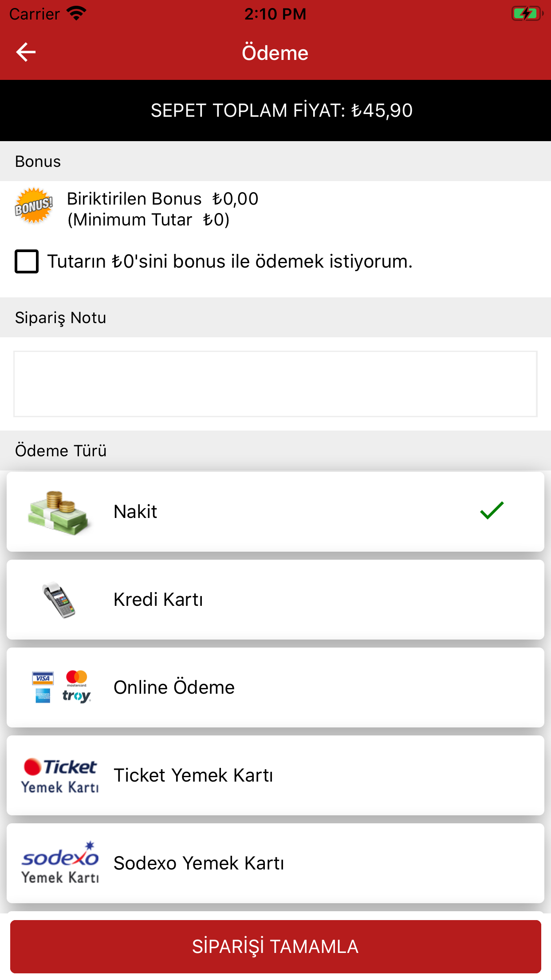551x980 pixels.
Task: Tap the Visa Mastercard Troy logos
Action: pyautogui.click(x=61, y=687)
